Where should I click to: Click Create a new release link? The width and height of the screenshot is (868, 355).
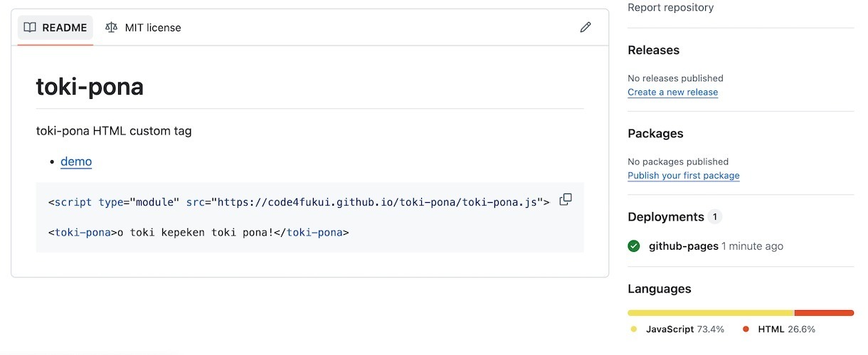672,92
